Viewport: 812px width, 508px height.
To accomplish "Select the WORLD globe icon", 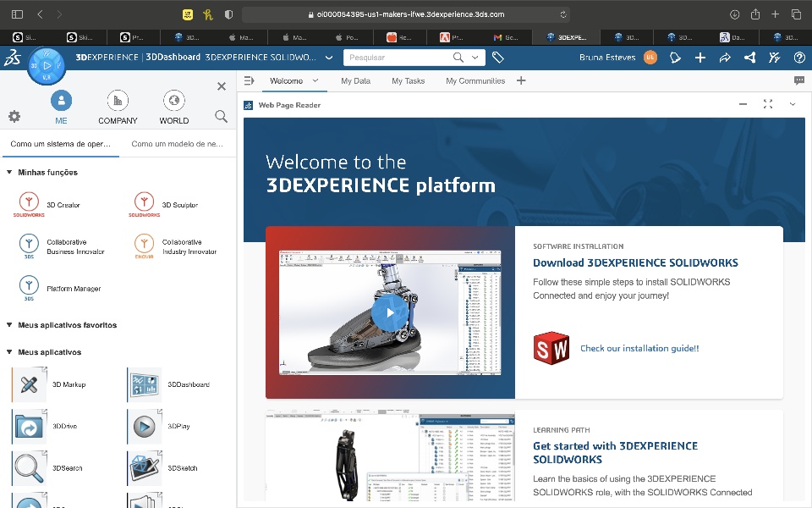I will click(174, 101).
